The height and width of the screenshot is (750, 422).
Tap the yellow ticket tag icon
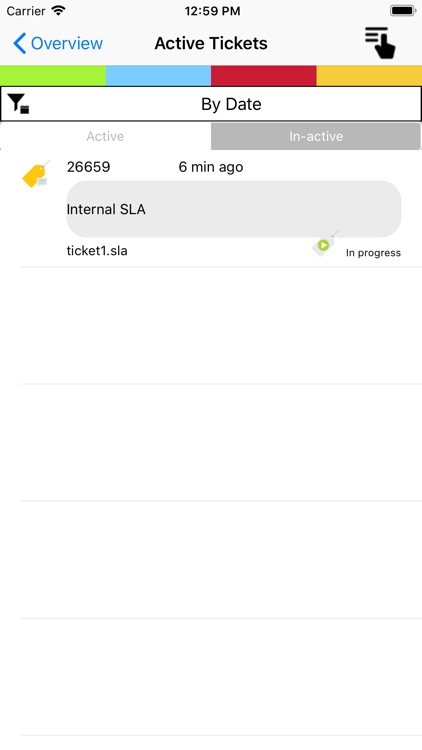click(36, 174)
